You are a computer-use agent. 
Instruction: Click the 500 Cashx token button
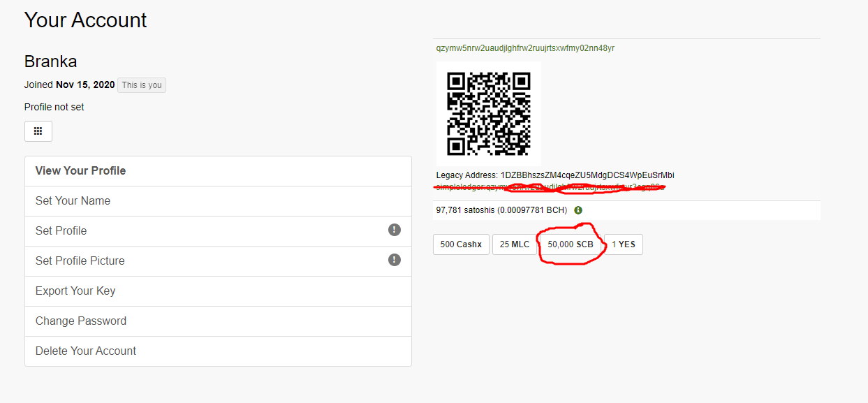(461, 244)
